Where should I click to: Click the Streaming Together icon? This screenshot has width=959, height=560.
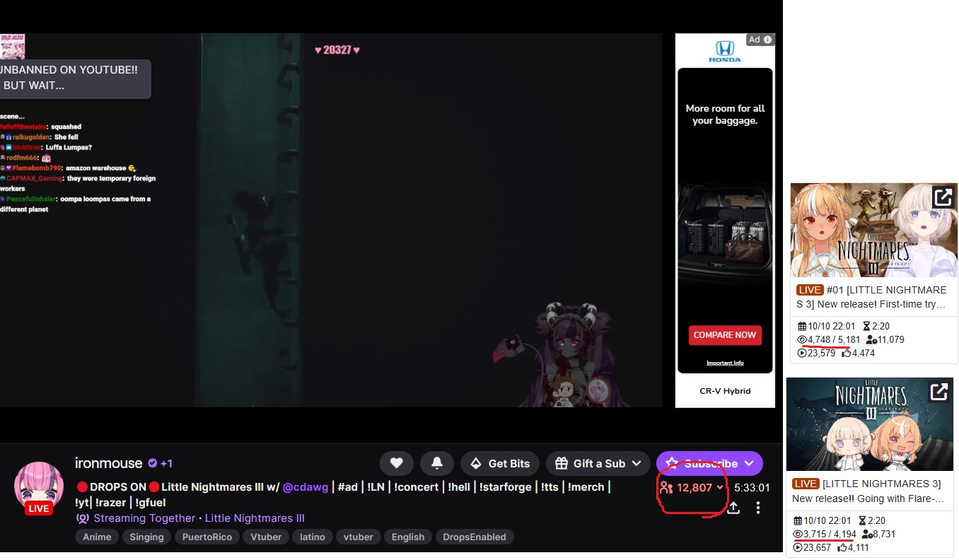point(82,518)
